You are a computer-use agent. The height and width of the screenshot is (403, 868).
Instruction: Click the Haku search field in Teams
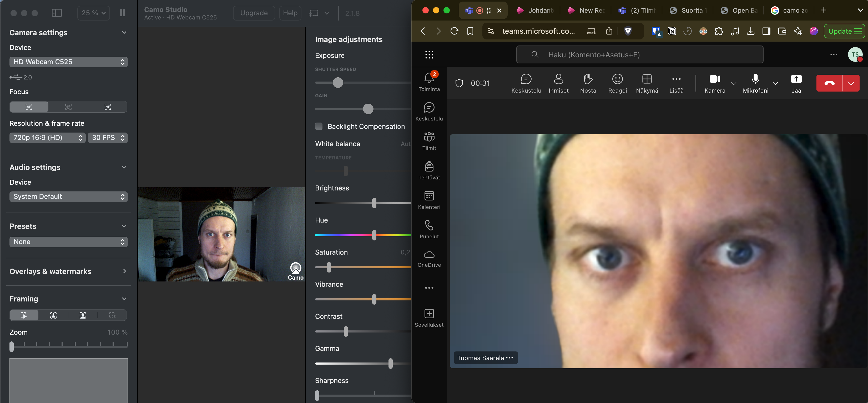point(639,55)
